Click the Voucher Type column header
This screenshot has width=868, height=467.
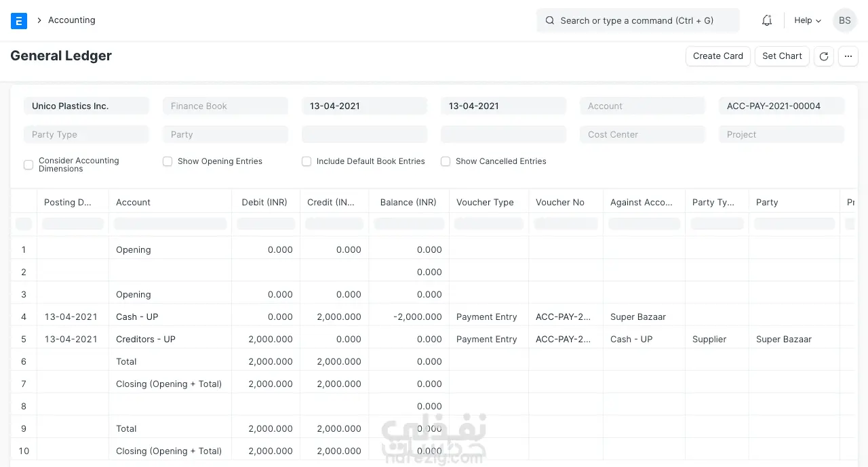(489, 202)
